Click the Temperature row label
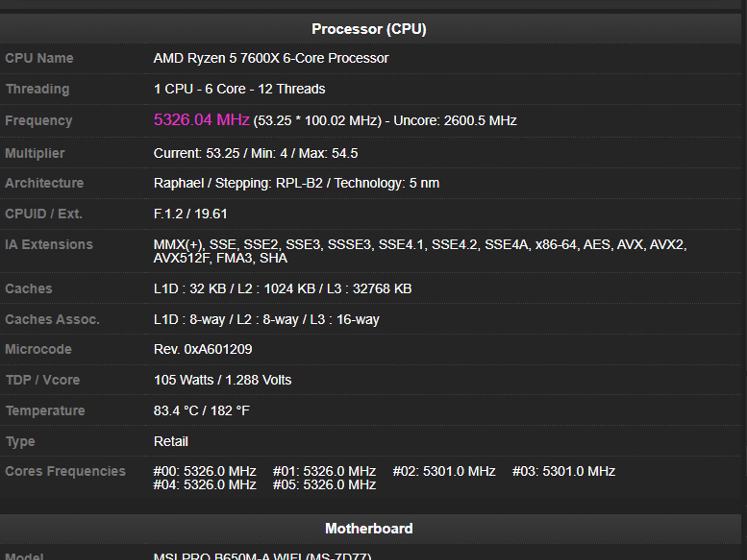 click(x=45, y=411)
